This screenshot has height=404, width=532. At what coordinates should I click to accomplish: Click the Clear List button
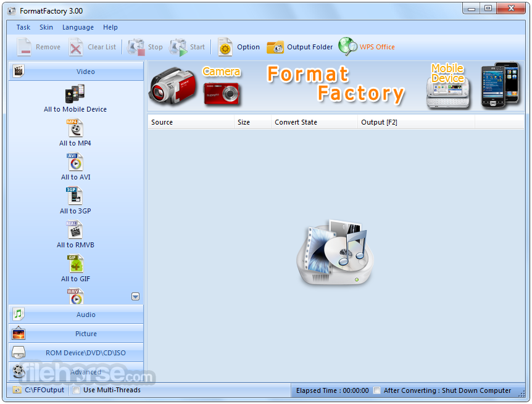point(93,46)
